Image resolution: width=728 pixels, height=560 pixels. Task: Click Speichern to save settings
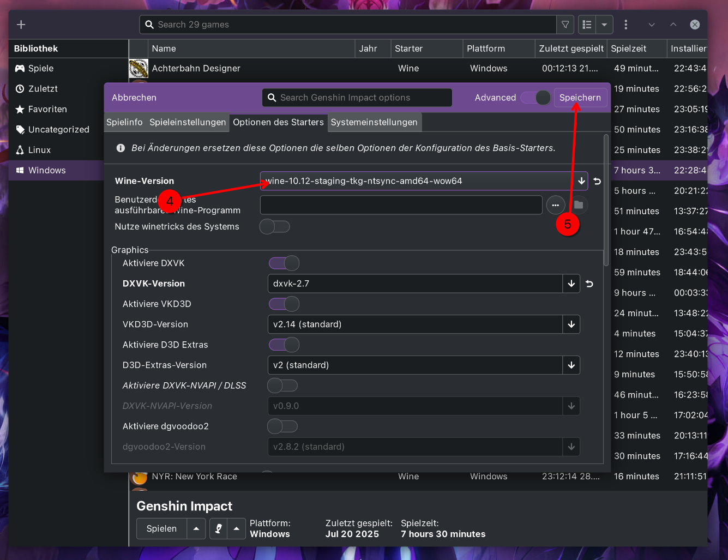click(580, 98)
